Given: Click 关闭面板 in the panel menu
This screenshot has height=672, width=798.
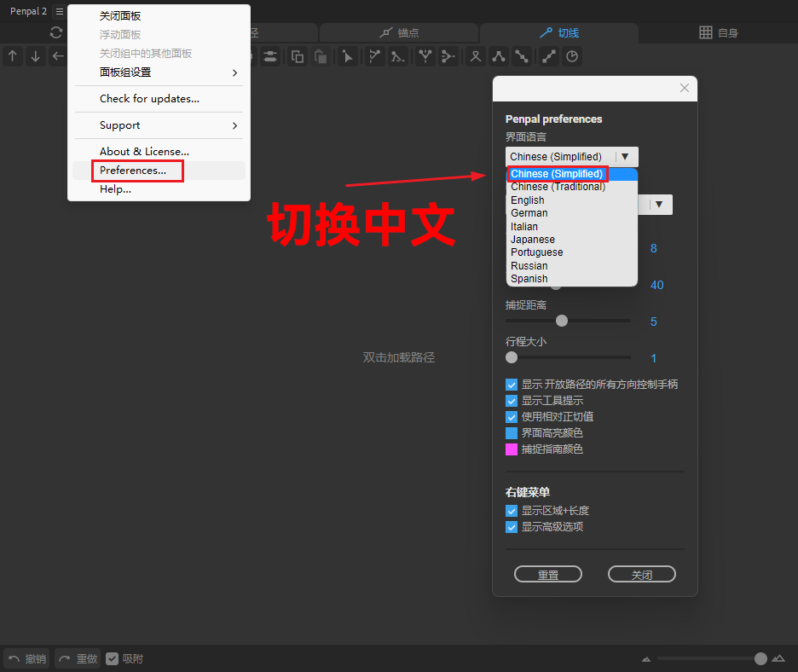Looking at the screenshot, I should (159, 16).
